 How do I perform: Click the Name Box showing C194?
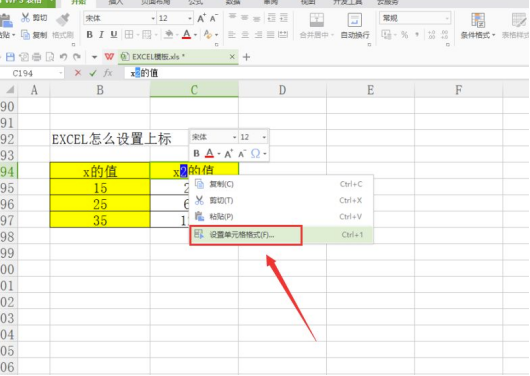[32, 73]
